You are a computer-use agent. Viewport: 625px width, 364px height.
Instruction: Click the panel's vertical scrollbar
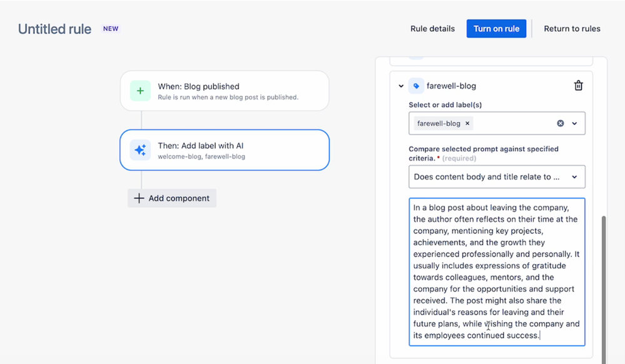tap(604, 289)
